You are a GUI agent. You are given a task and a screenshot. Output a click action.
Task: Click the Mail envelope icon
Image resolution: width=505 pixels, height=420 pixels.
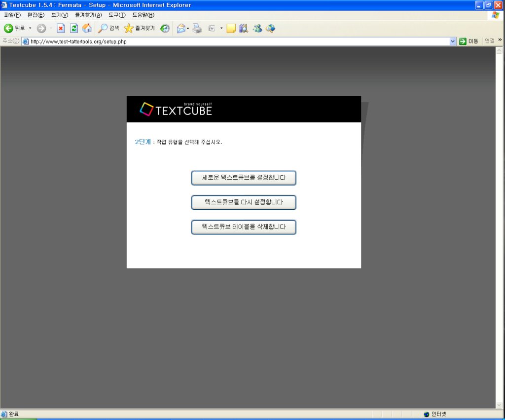pos(181,28)
